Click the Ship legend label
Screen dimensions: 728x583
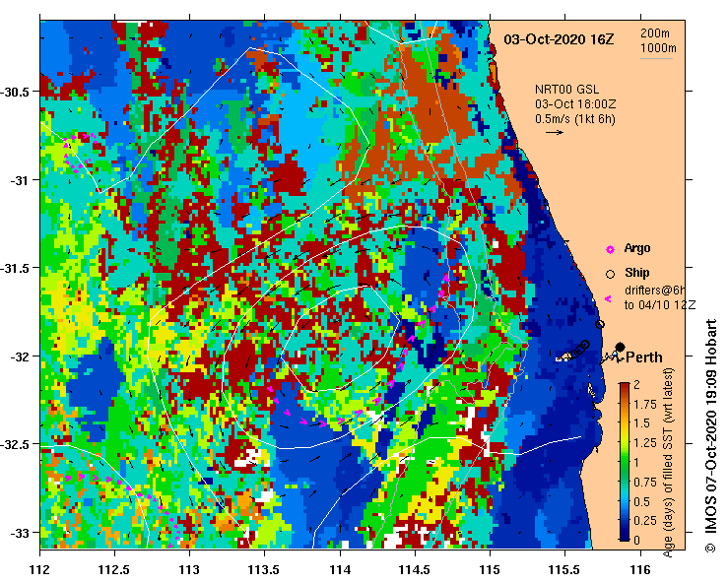click(x=637, y=273)
